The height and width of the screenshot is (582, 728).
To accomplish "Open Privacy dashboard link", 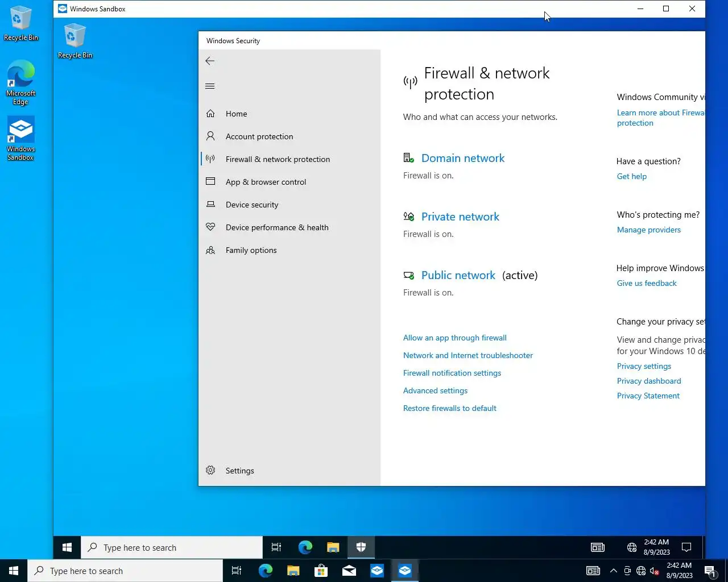I will coord(649,381).
